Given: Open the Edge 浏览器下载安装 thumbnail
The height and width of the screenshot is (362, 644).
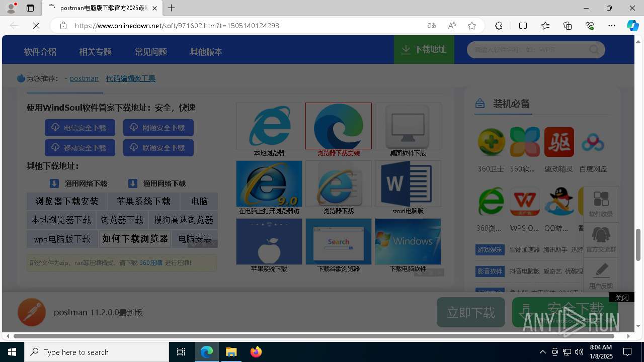Looking at the screenshot, I should pos(339,126).
